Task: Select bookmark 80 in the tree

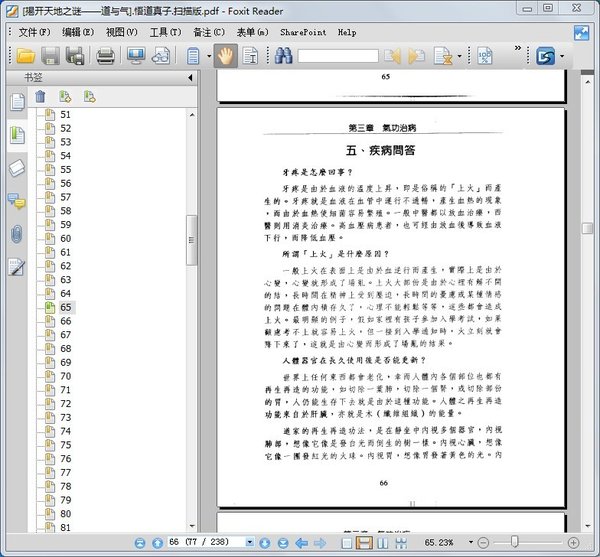Action: tap(65, 514)
